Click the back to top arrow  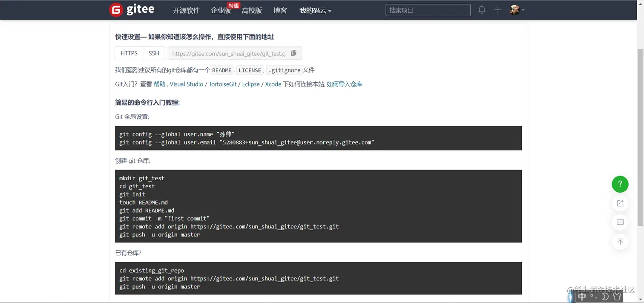(x=620, y=242)
